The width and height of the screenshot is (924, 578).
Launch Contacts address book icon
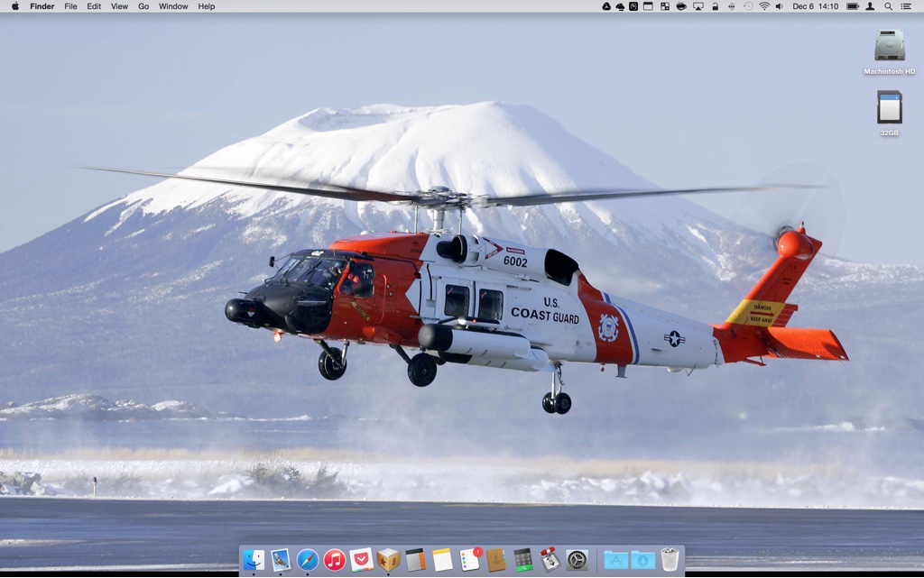pyautogui.click(x=496, y=560)
